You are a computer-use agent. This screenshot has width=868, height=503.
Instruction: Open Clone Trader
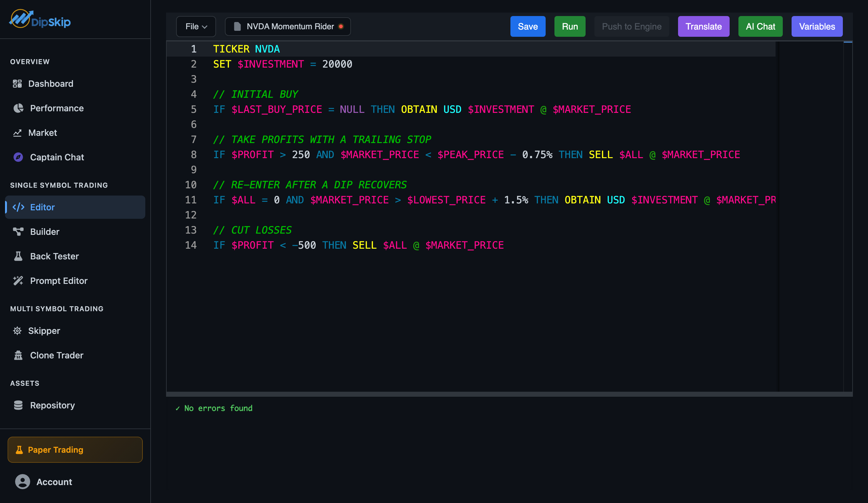click(75, 355)
